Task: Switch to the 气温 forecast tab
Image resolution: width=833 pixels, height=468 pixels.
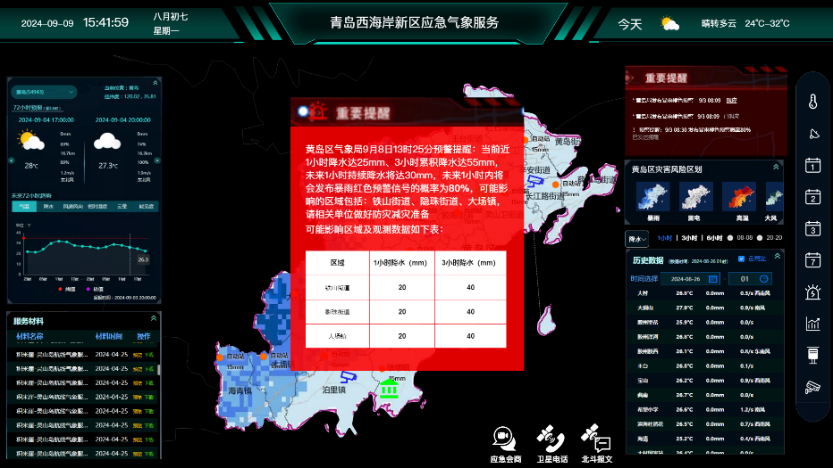Action: click(23, 206)
